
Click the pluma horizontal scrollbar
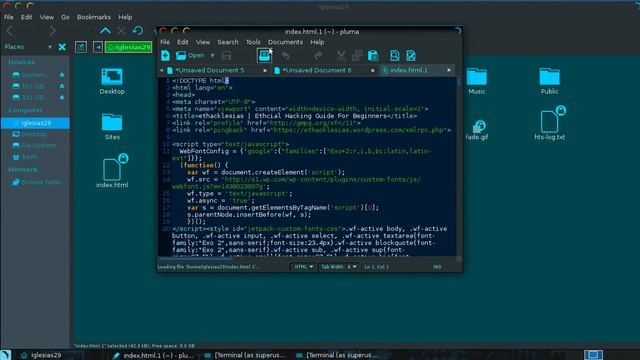[308, 258]
